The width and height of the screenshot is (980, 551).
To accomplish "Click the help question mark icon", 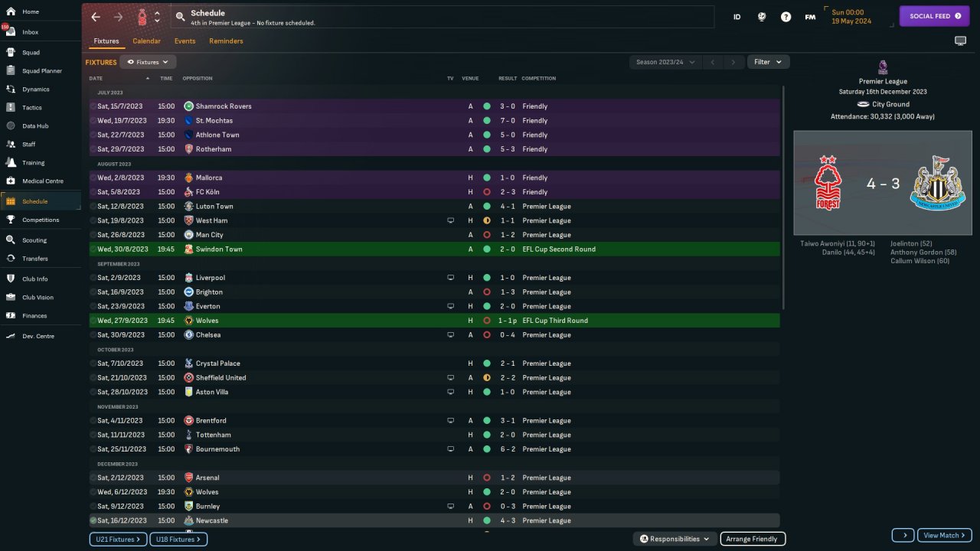I will point(786,17).
